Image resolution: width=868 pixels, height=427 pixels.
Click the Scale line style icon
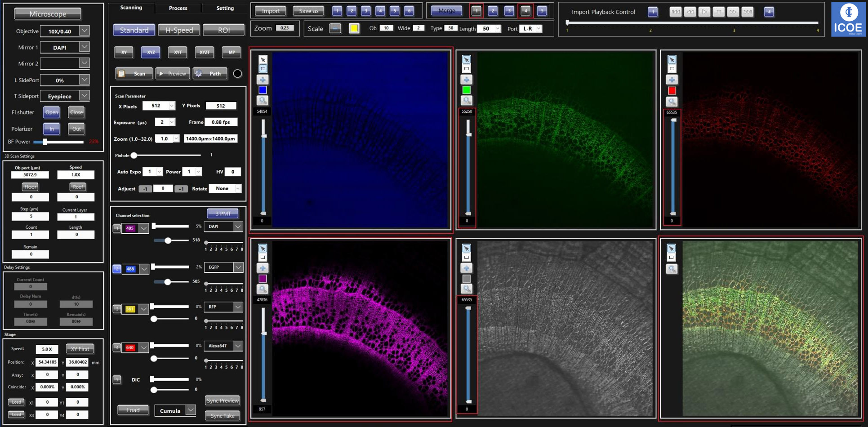coord(335,29)
